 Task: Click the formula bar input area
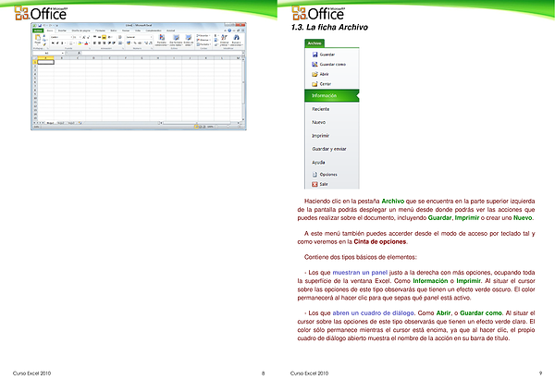[x=161, y=53]
